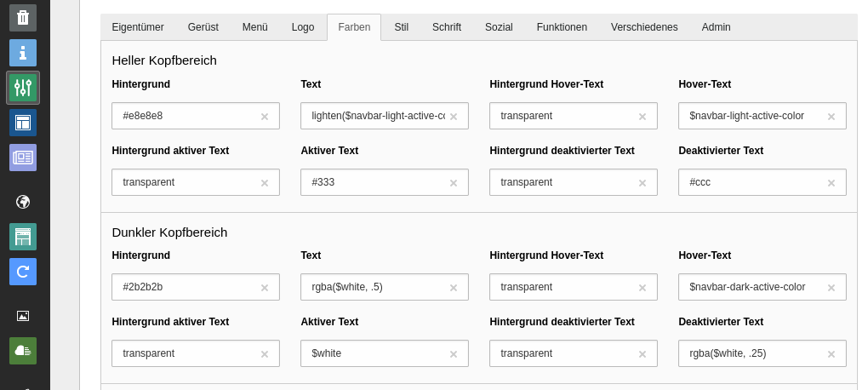Open the Info module icon in sidebar
This screenshot has height=390, width=868.
[x=23, y=53]
